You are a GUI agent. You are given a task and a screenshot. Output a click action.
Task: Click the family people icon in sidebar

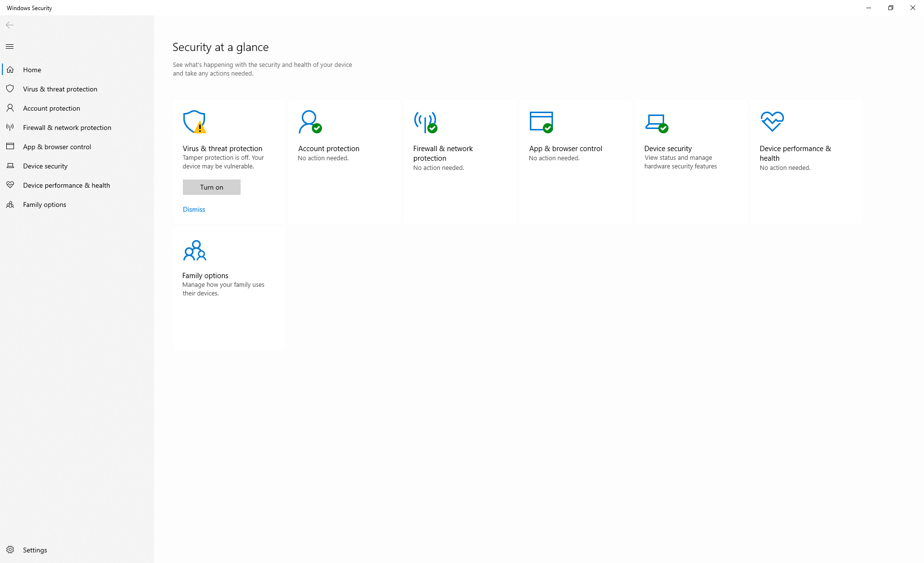click(10, 205)
